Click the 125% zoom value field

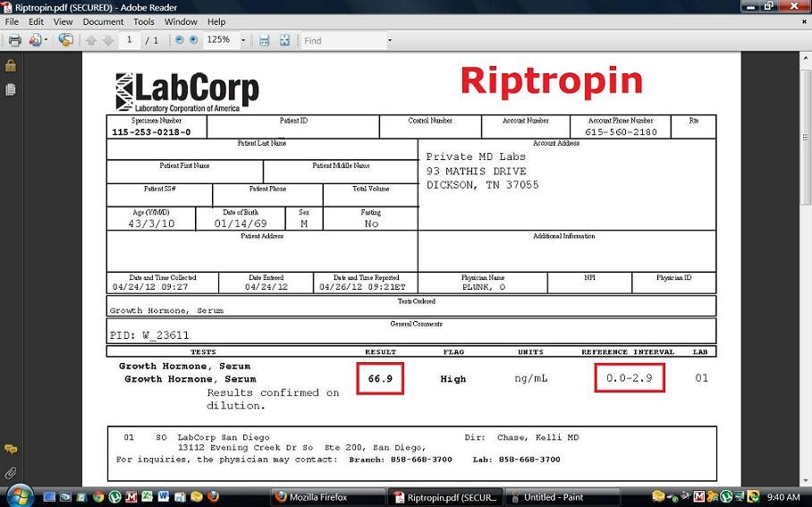220,40
